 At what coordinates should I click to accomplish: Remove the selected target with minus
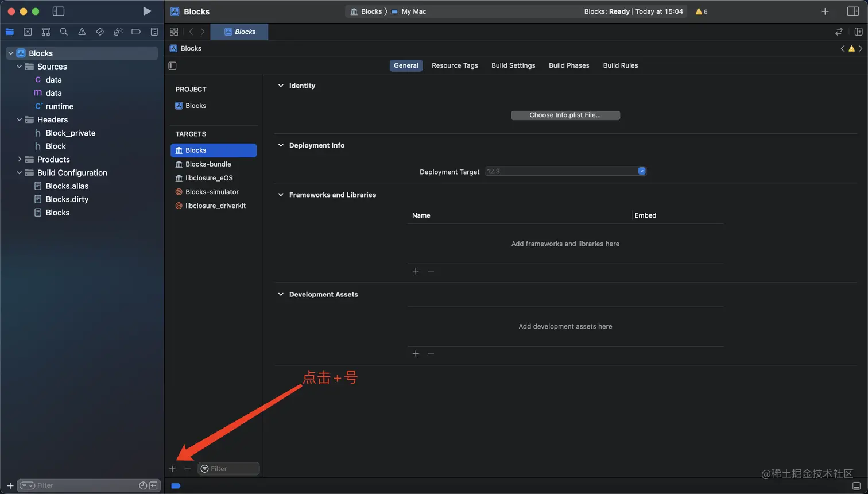pyautogui.click(x=187, y=469)
